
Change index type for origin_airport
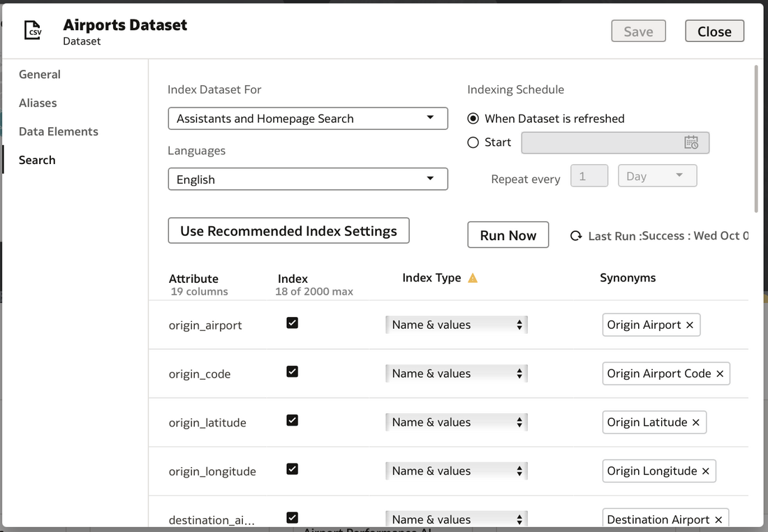click(457, 325)
